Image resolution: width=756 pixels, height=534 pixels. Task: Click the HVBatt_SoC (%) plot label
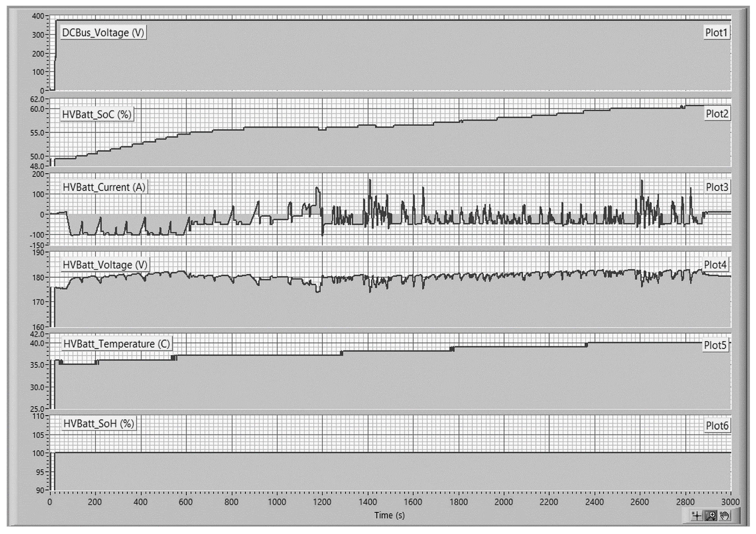tap(97, 114)
